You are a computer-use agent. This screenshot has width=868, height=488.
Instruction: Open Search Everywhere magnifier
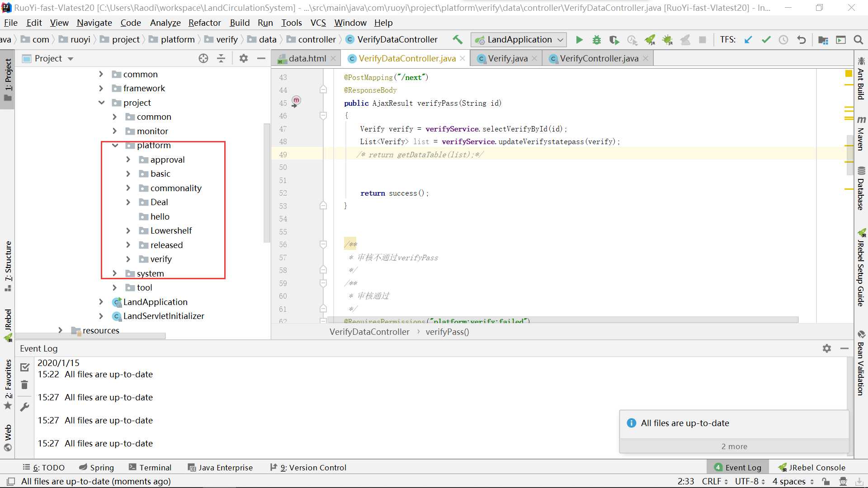coord(858,40)
